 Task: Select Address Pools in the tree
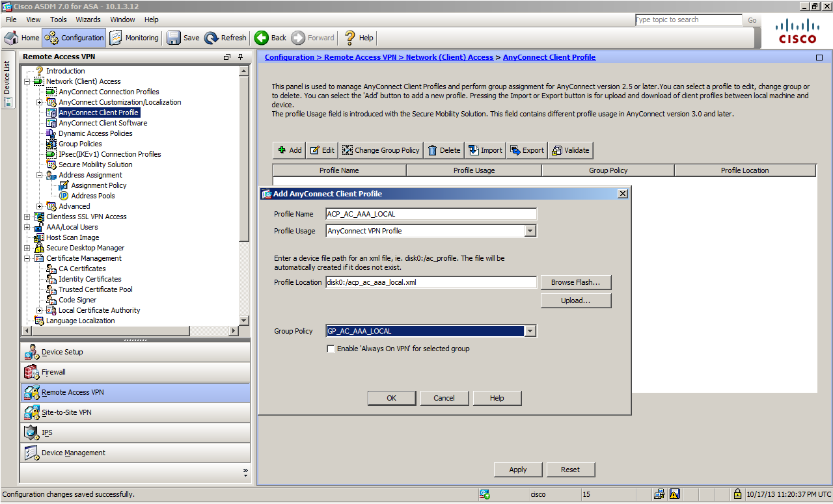click(x=92, y=196)
